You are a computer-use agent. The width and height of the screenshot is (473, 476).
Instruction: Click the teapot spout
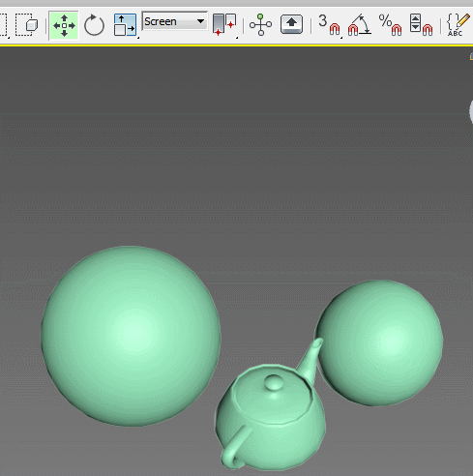pos(310,358)
